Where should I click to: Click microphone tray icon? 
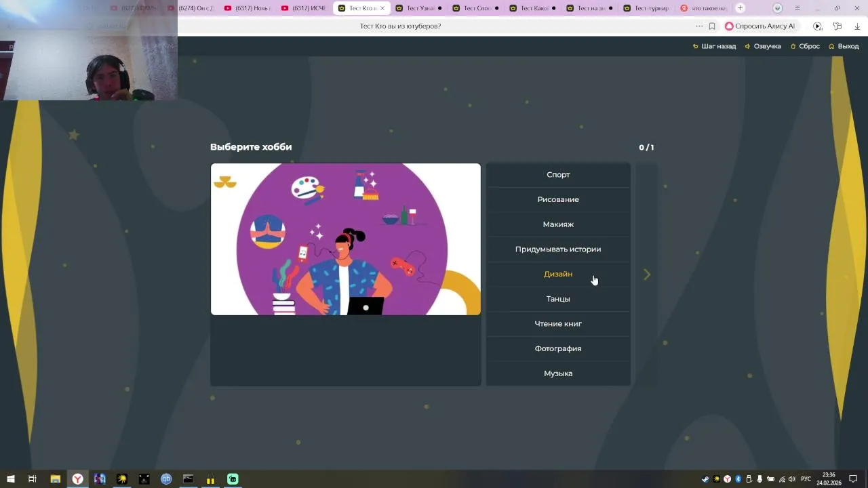coord(759,479)
